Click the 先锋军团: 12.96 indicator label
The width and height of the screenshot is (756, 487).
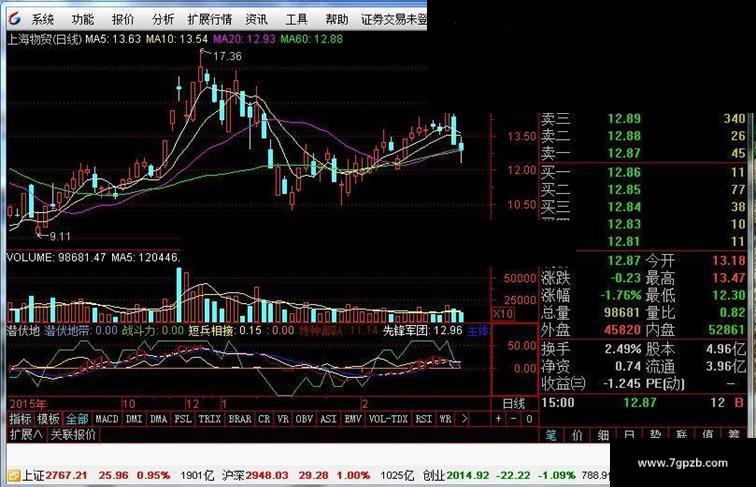tap(422, 330)
